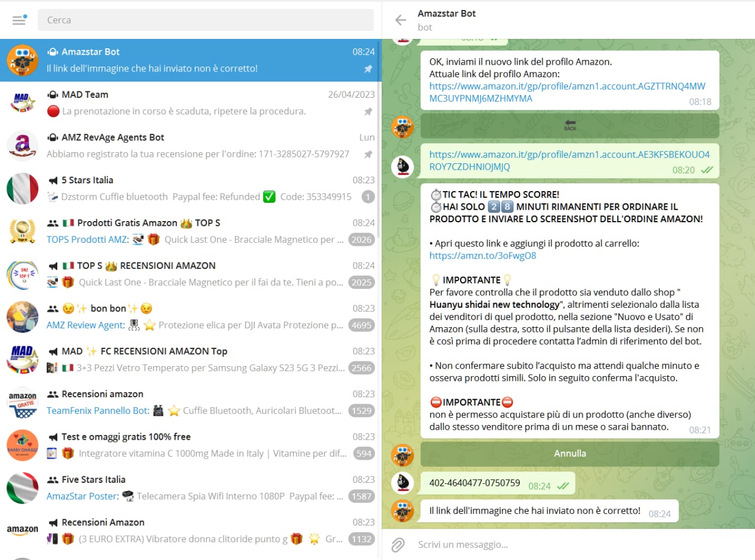755x560 pixels.
Task: Click the back arrow in chat header
Action: coord(401,20)
